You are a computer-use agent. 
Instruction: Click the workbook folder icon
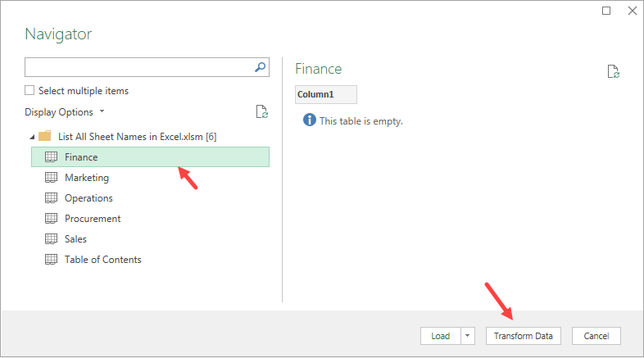coord(45,136)
